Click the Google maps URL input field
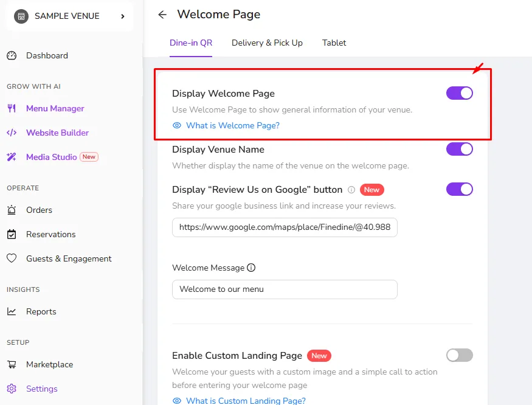532x405 pixels. [285, 227]
